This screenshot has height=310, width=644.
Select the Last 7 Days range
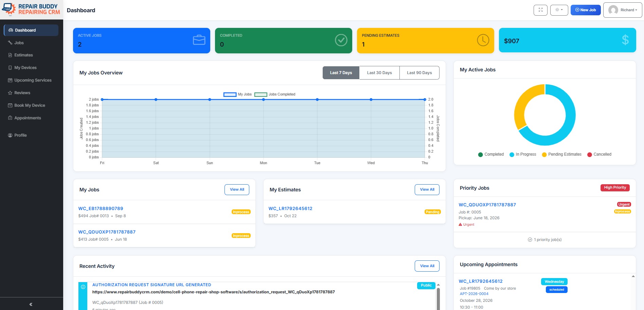(341, 73)
